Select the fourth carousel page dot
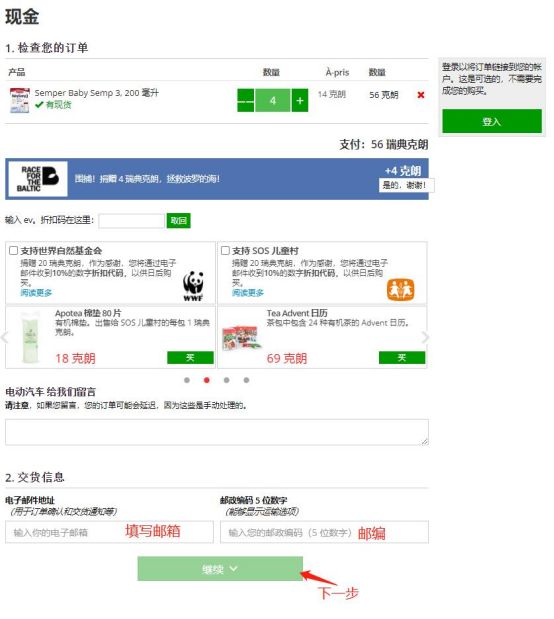The width and height of the screenshot is (554, 619). coord(246,380)
